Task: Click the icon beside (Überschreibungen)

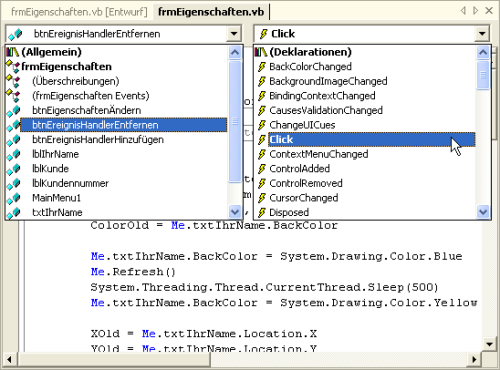Action: click(13, 81)
